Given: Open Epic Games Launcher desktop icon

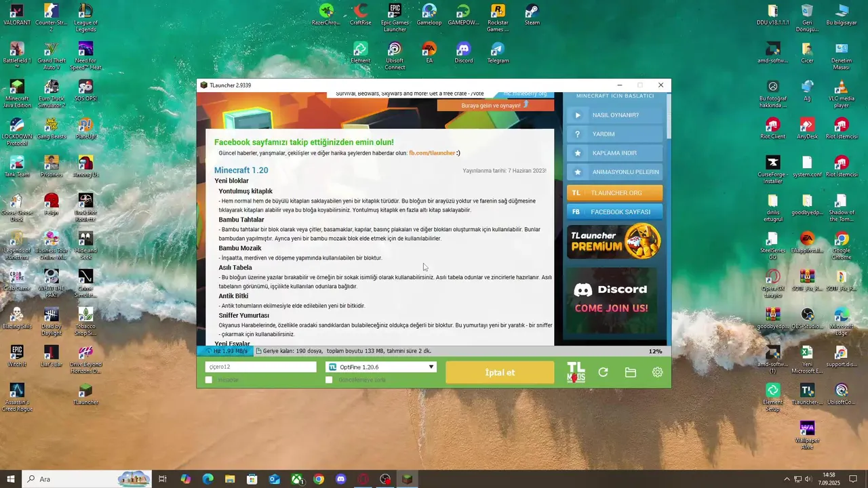Looking at the screenshot, I should click(395, 18).
